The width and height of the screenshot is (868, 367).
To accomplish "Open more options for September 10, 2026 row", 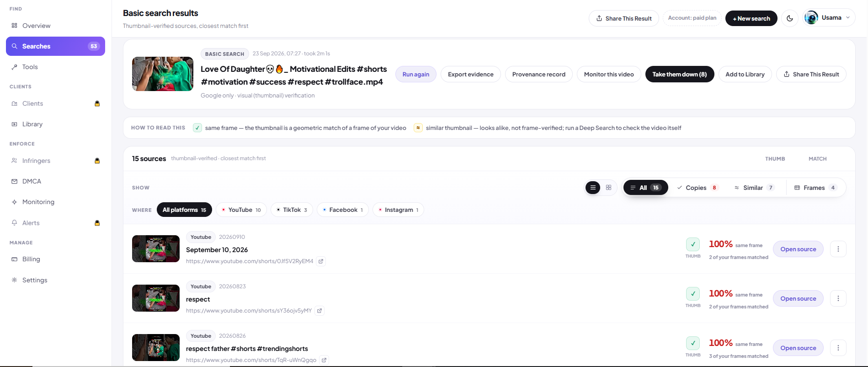I will (838, 249).
